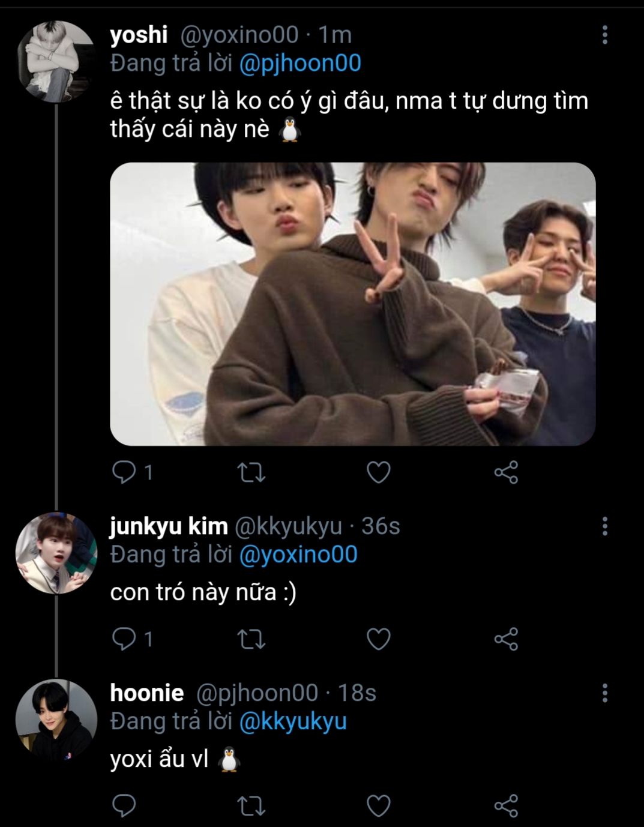Open more options on junkyu kim's tweet
644x827 pixels.
point(604,526)
